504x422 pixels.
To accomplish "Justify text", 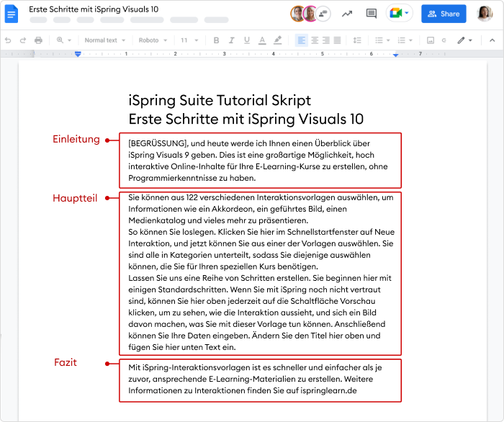I will tap(337, 40).
